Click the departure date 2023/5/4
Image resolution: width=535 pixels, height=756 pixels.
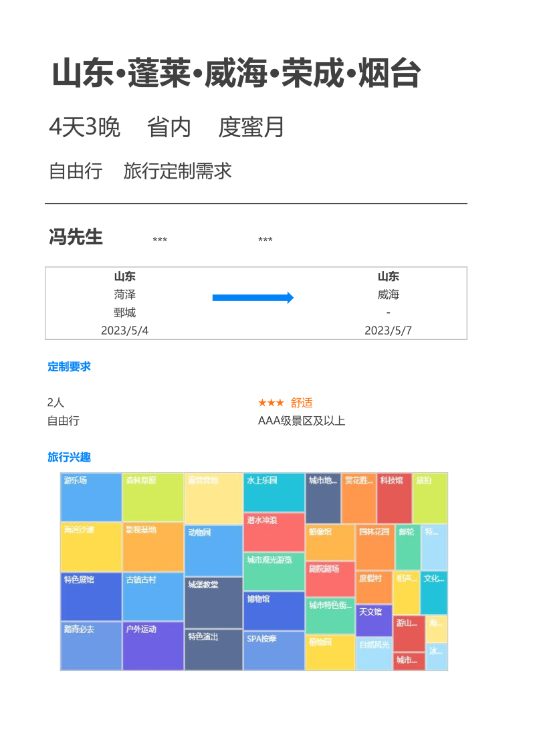pyautogui.click(x=125, y=330)
